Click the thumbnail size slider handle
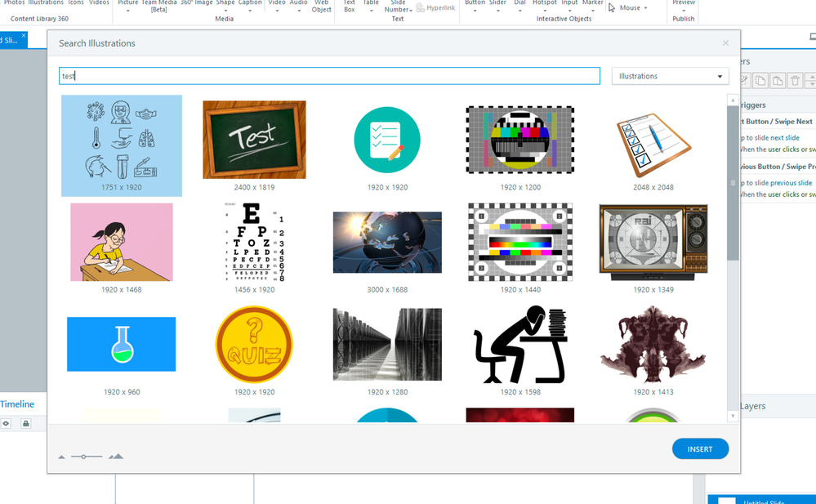 (83, 457)
